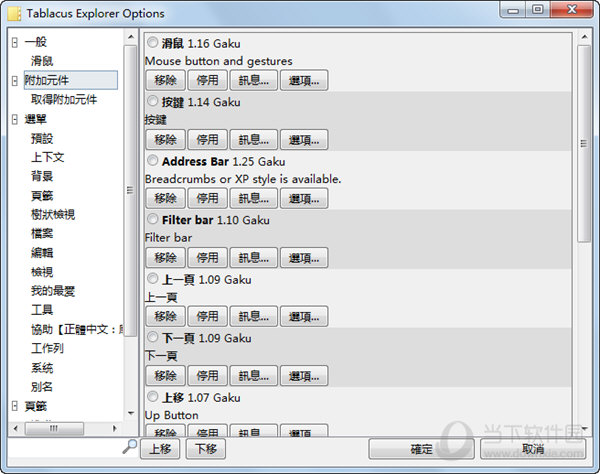This screenshot has width=600, height=474.
Task: Click the tree scrollbar down arrow
Action: pos(131,413)
